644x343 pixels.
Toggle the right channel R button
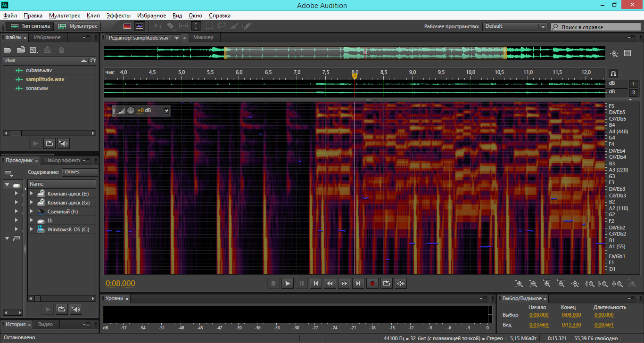[x=633, y=92]
